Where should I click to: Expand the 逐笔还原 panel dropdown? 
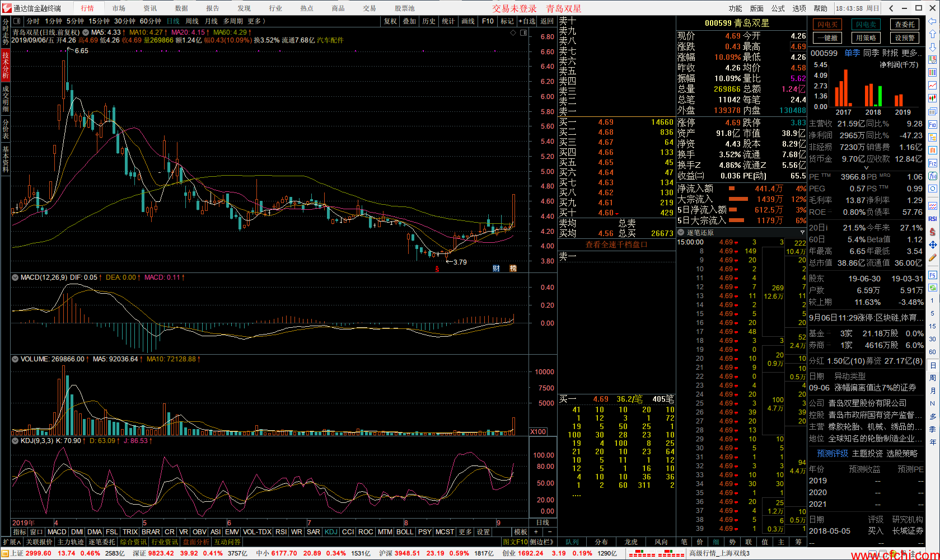(681, 232)
